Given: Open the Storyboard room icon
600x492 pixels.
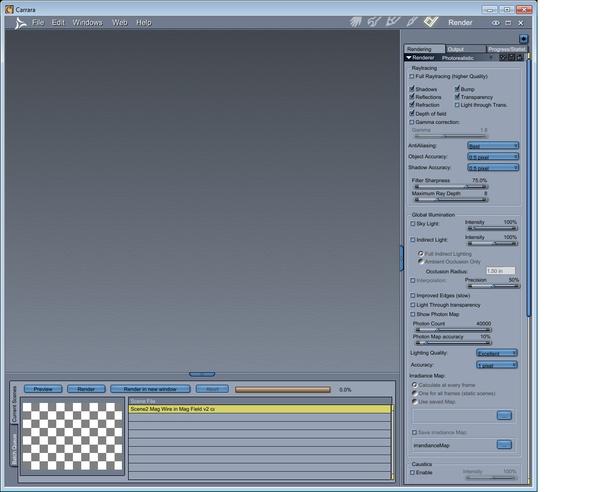Looking at the screenshot, I should pyautogui.click(x=393, y=21).
